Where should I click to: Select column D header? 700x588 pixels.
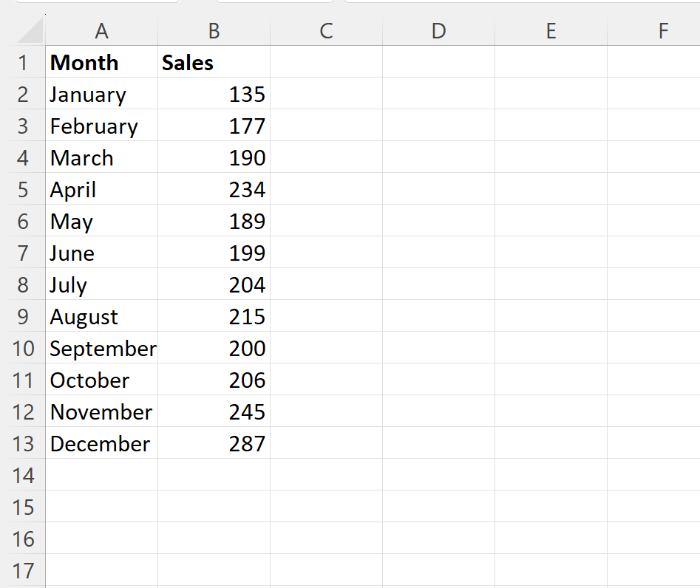pos(438,31)
